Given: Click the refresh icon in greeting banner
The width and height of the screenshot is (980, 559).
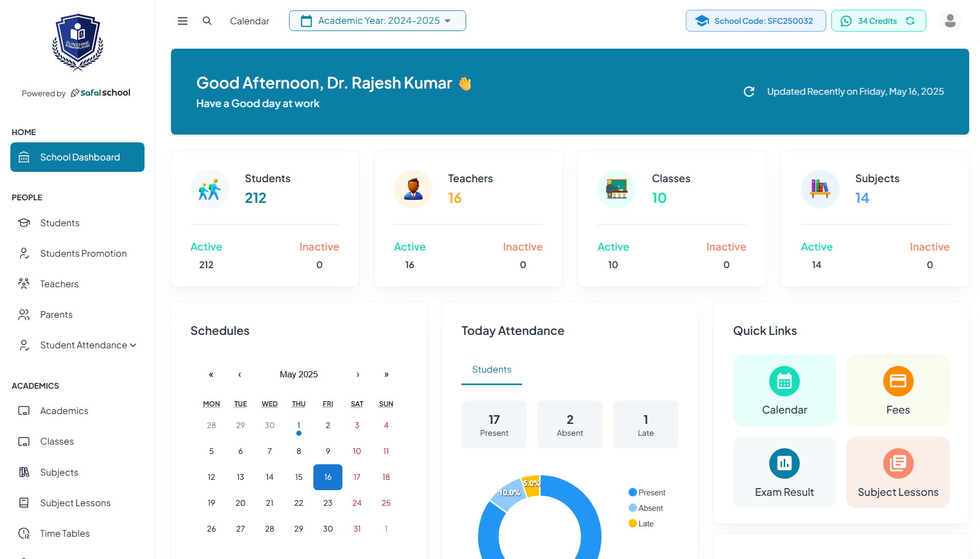Looking at the screenshot, I should point(749,91).
